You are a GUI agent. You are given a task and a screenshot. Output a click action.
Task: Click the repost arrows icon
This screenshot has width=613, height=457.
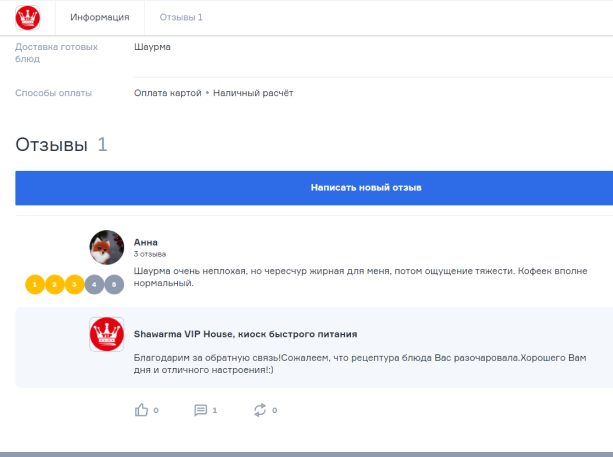tap(260, 410)
